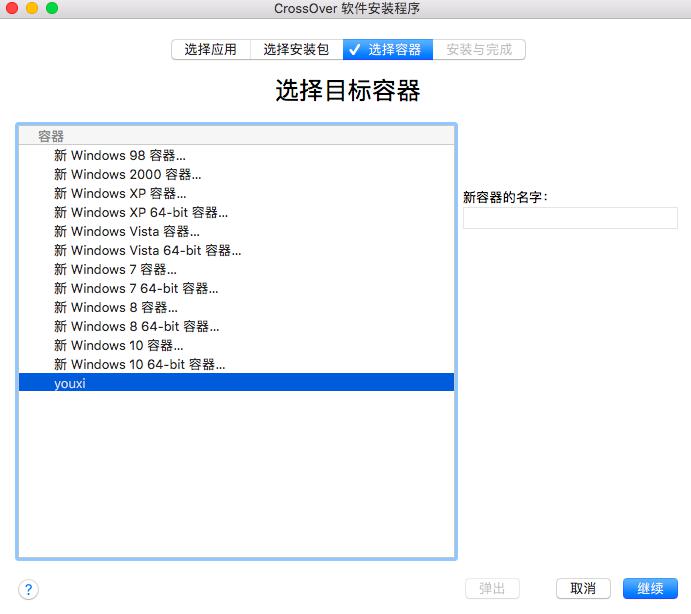Select the 选择容器 step tab
The height and width of the screenshot is (614, 691).
(x=388, y=49)
